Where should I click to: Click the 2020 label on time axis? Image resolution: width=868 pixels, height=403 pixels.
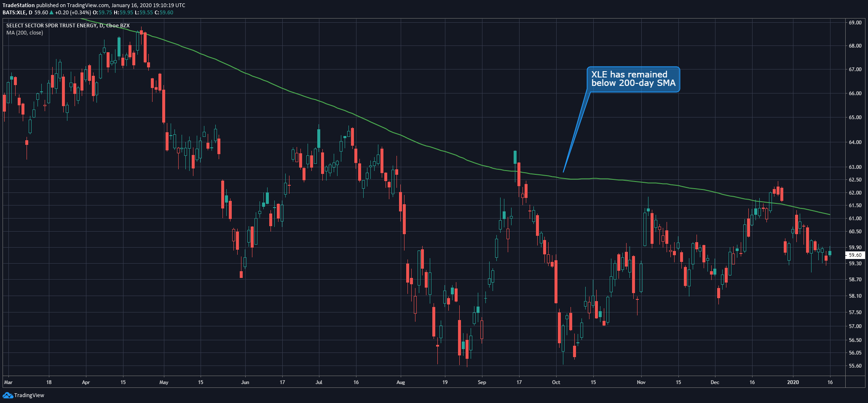click(793, 382)
